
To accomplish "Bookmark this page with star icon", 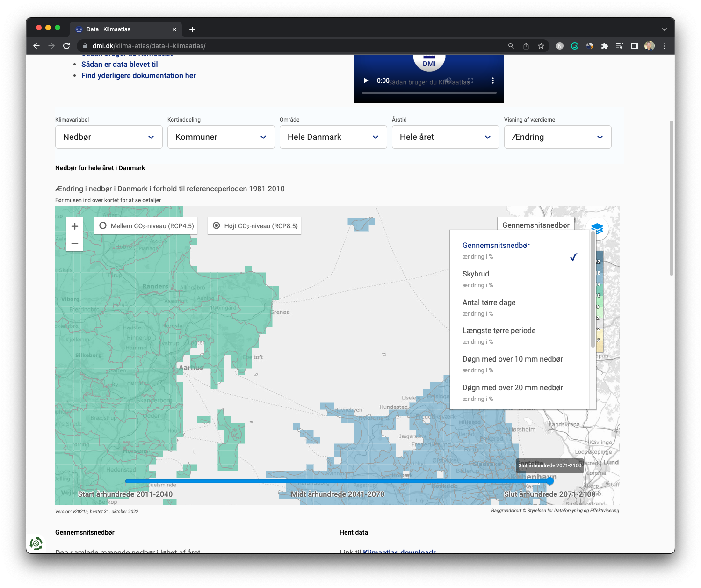I will [541, 46].
